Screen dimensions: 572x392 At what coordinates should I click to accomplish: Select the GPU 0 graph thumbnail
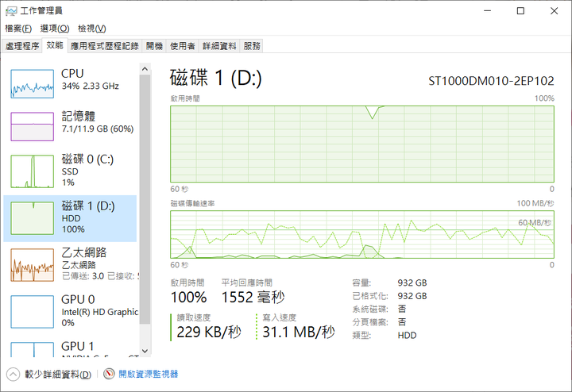pyautogui.click(x=32, y=312)
